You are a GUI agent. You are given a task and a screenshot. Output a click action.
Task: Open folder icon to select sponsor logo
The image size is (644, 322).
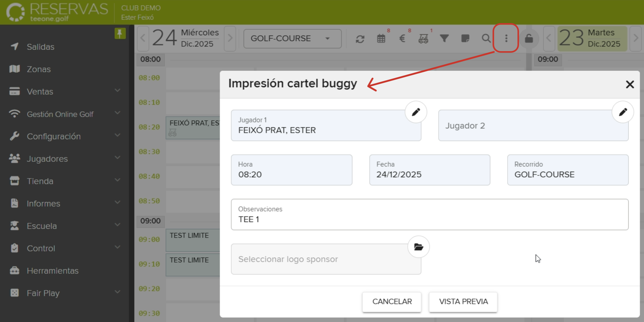(418, 247)
